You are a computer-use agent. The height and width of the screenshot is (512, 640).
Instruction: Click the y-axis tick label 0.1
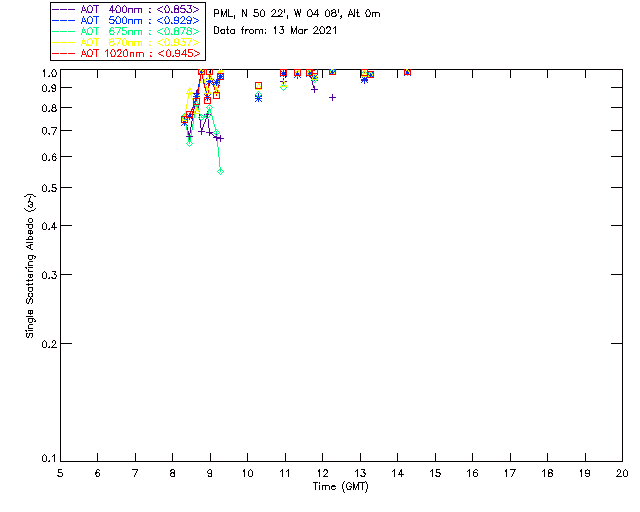(49, 459)
